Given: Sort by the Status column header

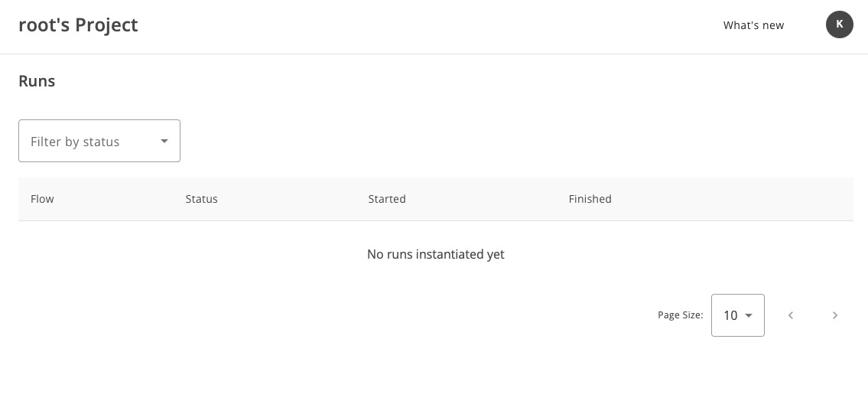Looking at the screenshot, I should (201, 199).
